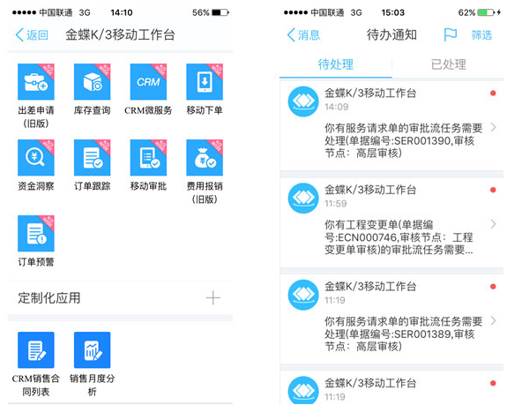Screen dimensions: 507x420
Task: Open the CRM销售合同列表 custom app
Action: click(36, 349)
